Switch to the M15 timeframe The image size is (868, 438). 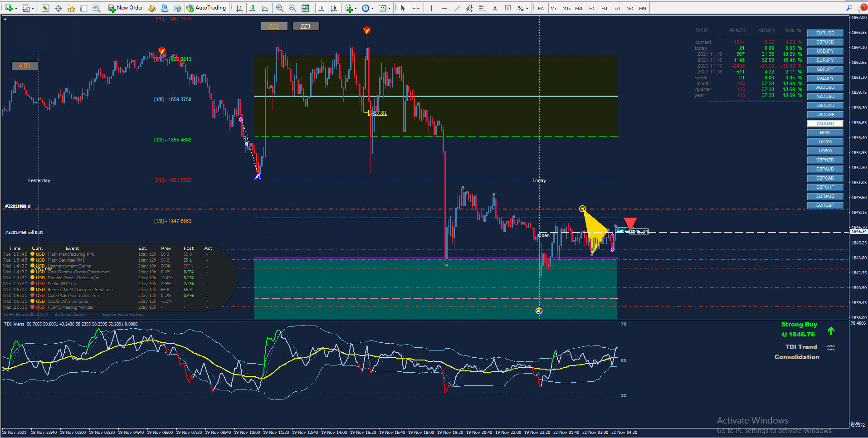566,8
